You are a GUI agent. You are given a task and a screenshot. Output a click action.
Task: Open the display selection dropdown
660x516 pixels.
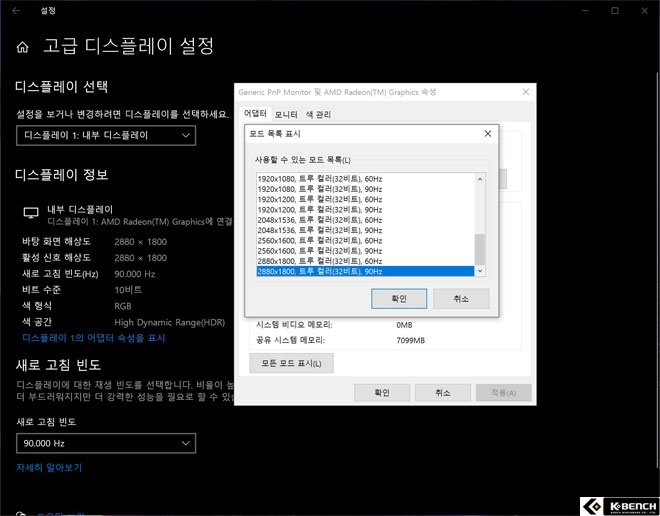(106, 136)
